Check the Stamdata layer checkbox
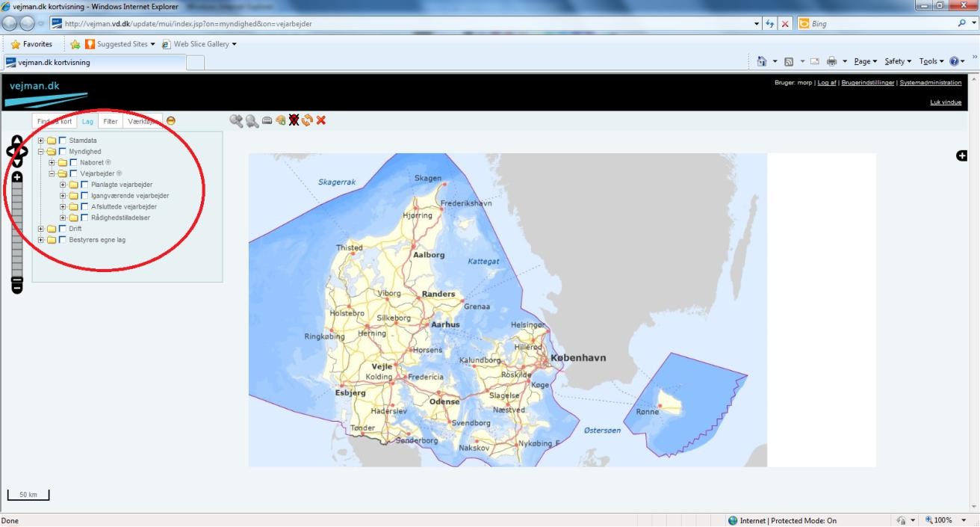This screenshot has height=527, width=980. coord(63,141)
